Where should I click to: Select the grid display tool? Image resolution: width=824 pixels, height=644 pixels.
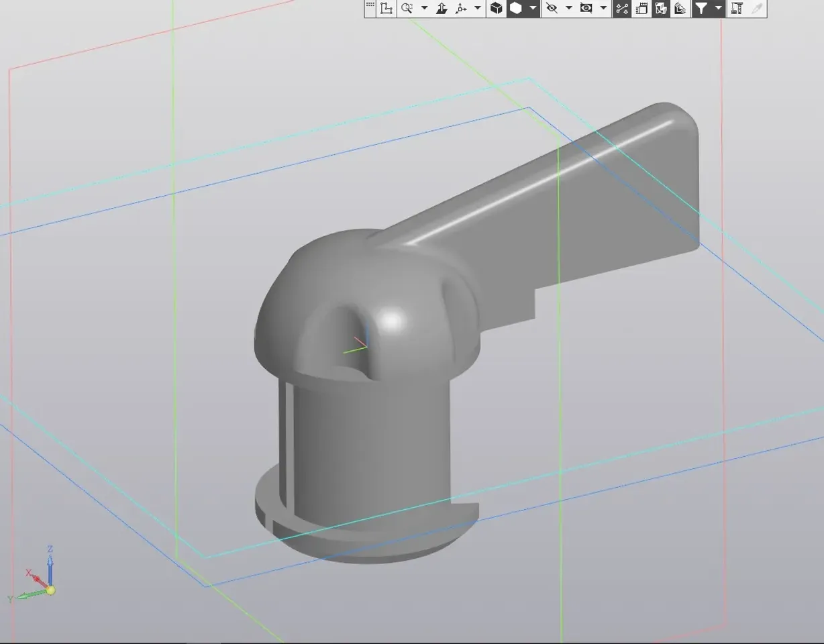pos(370,8)
